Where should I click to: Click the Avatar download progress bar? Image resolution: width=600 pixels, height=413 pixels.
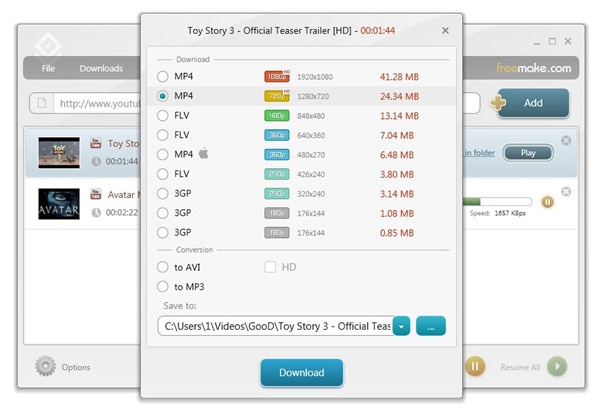click(497, 201)
